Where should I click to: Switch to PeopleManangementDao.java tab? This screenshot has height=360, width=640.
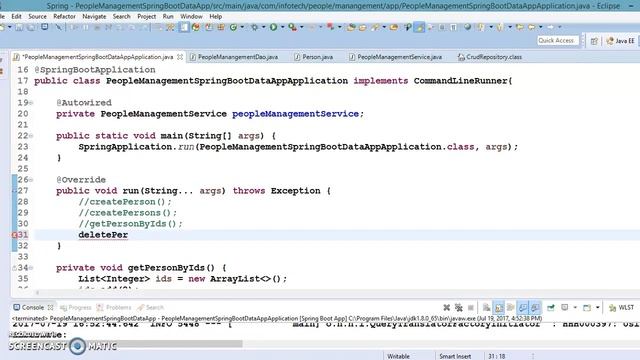tap(234, 57)
